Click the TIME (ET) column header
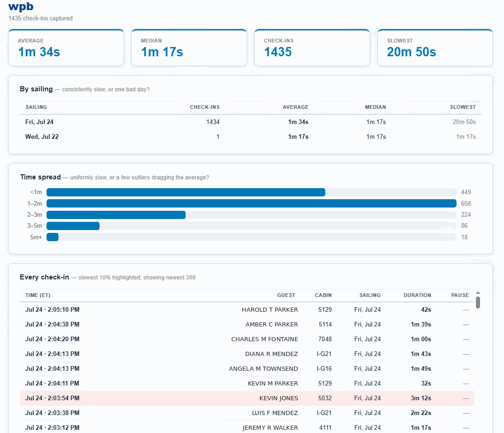 (38, 295)
